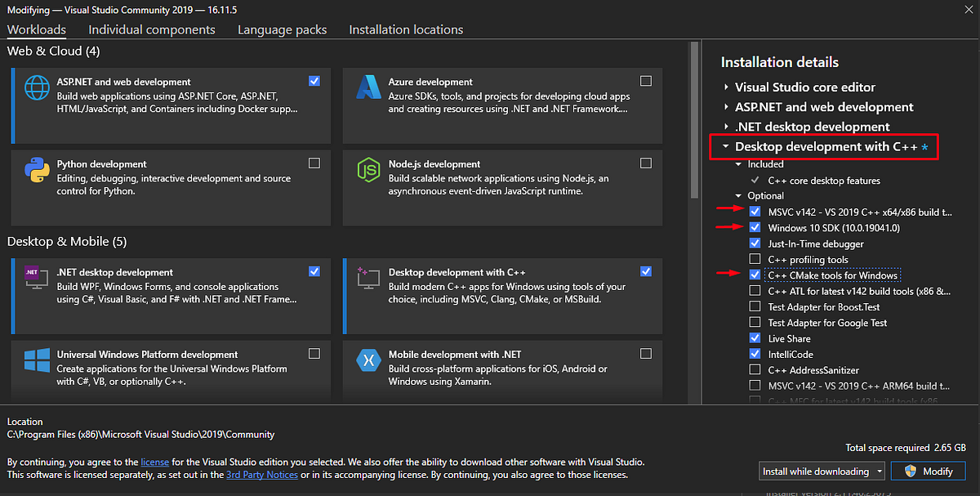Screen dimensions: 980x496
Task: Enable Universal Windows Platform development checkbox
Action: [314, 354]
